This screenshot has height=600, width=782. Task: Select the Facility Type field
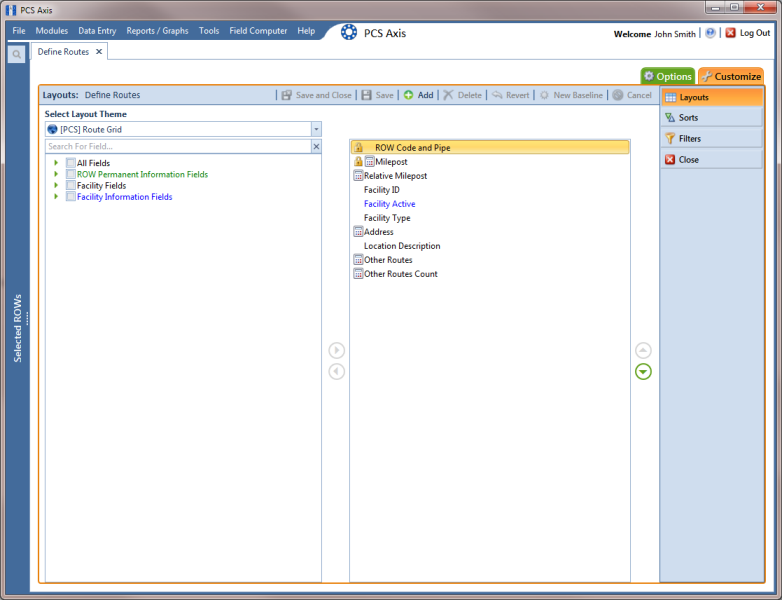pos(490,217)
